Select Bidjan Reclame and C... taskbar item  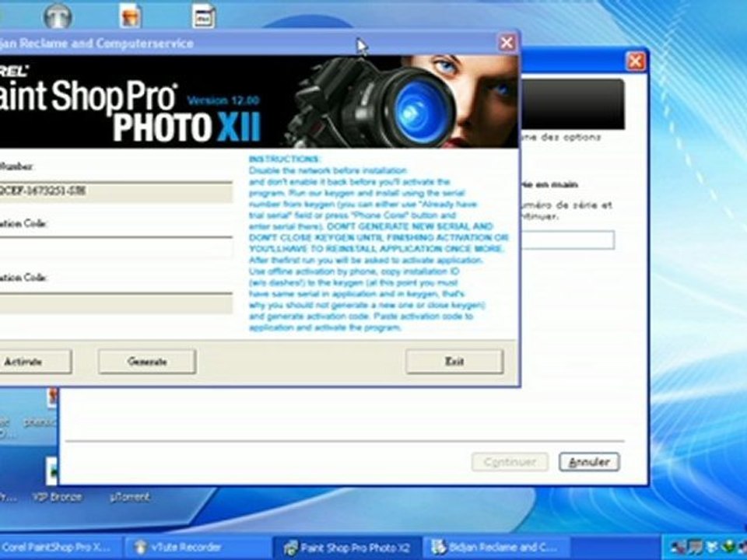click(496, 547)
